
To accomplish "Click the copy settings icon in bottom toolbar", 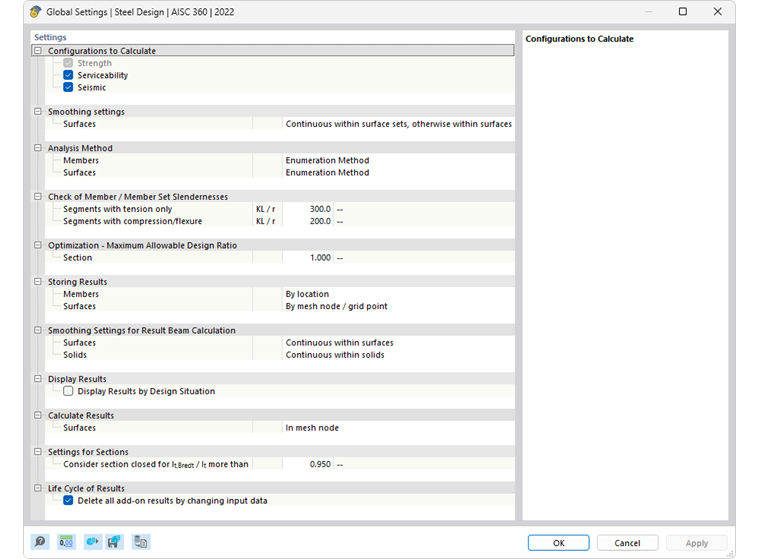I will click(141, 542).
